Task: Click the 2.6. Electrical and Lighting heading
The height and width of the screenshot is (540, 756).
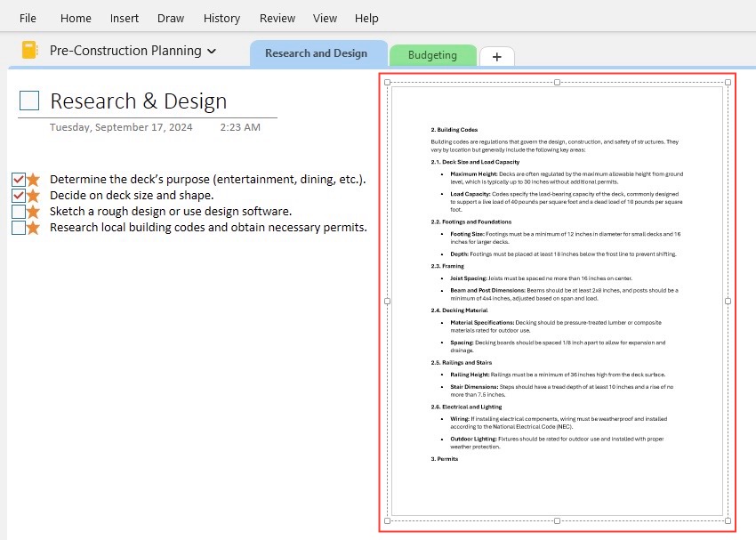Action: [x=466, y=407]
